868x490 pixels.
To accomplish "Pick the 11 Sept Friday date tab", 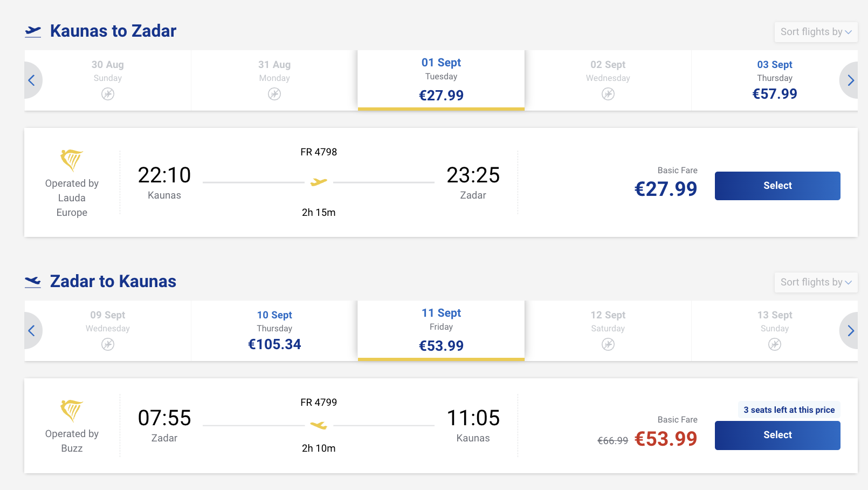I will click(441, 331).
